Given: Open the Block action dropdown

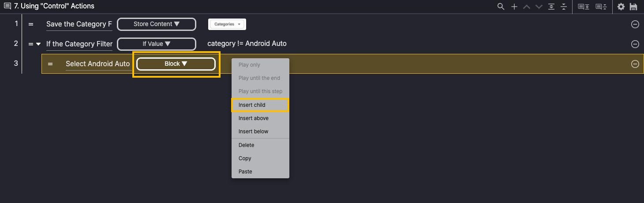Looking at the screenshot, I should click(x=176, y=64).
